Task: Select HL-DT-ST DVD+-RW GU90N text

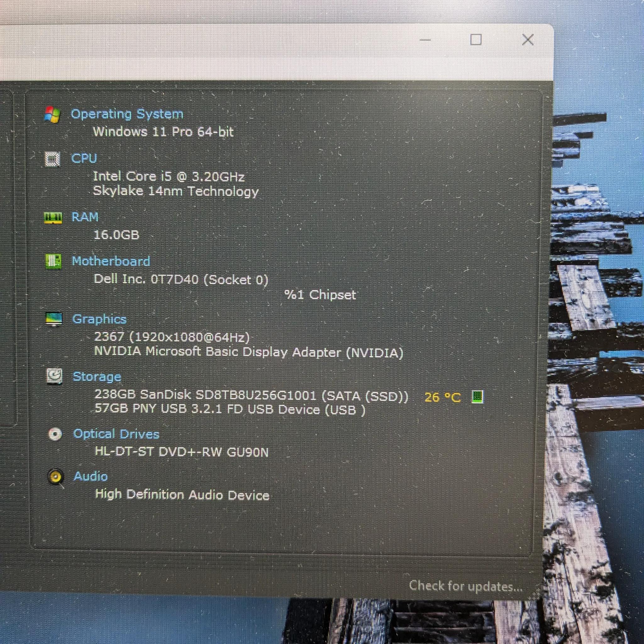Action: [182, 452]
